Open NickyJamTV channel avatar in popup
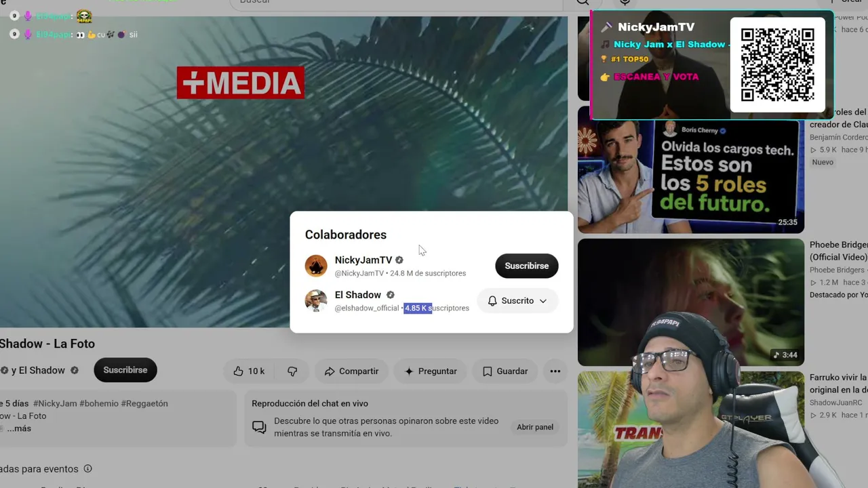868x488 pixels. (316, 266)
